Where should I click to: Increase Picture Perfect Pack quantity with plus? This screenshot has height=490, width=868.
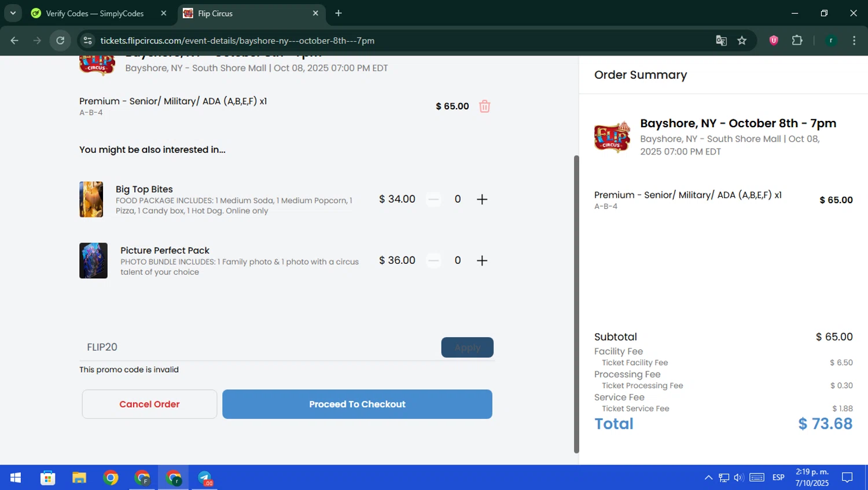(482, 261)
